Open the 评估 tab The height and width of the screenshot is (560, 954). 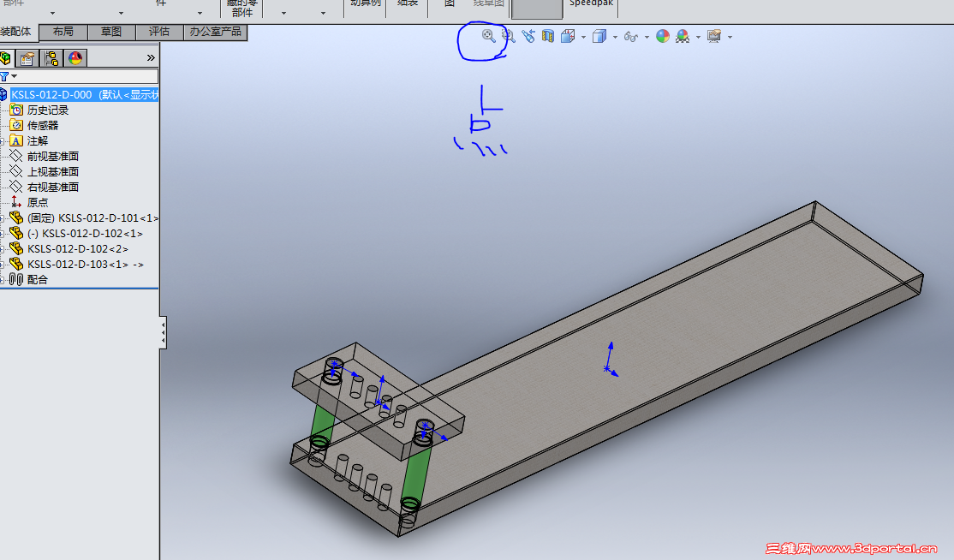coord(159,32)
